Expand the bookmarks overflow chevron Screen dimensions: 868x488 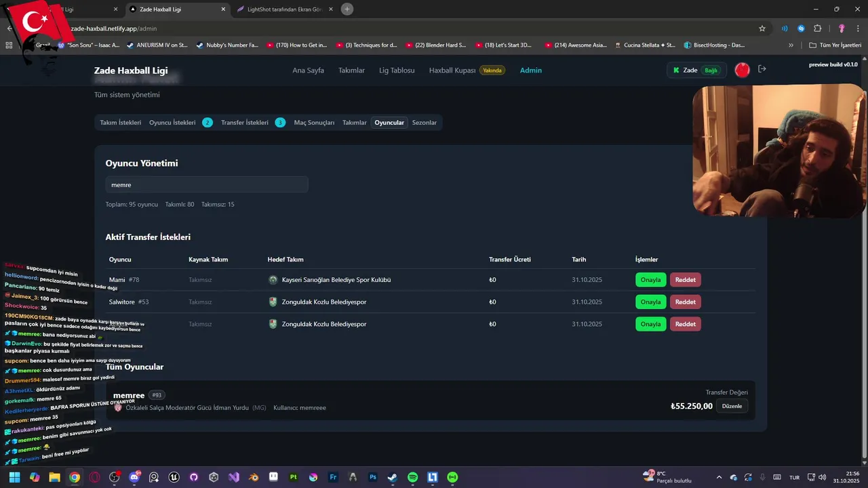[x=791, y=45]
